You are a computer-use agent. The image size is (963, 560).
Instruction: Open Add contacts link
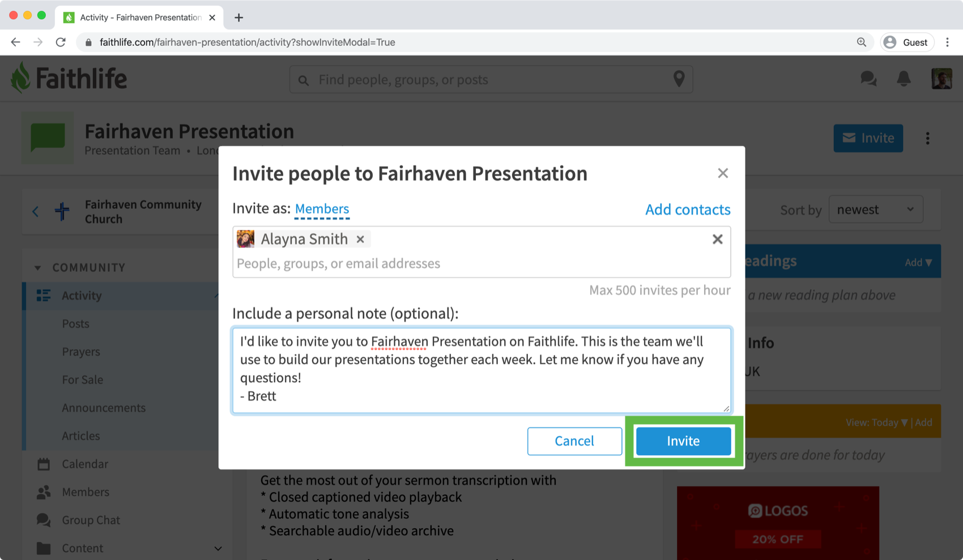click(x=688, y=210)
